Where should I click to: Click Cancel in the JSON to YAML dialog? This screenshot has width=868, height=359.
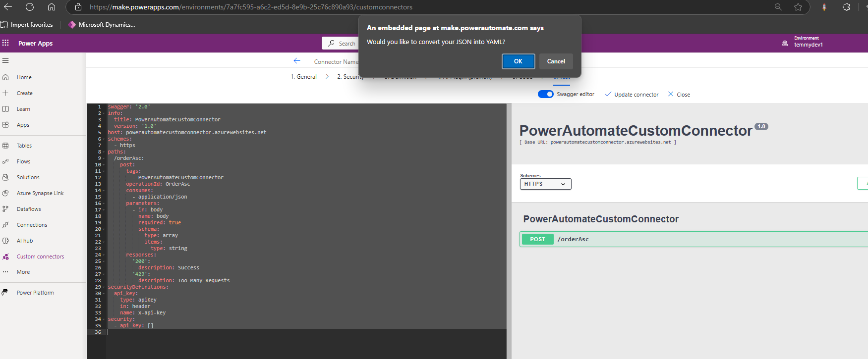556,61
